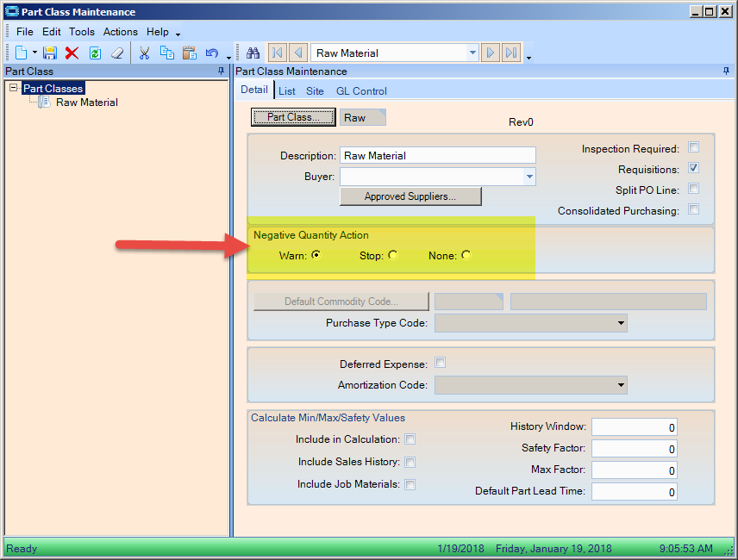Click the Safety Factor field
Viewport: 738px width, 560px height.
click(x=634, y=449)
